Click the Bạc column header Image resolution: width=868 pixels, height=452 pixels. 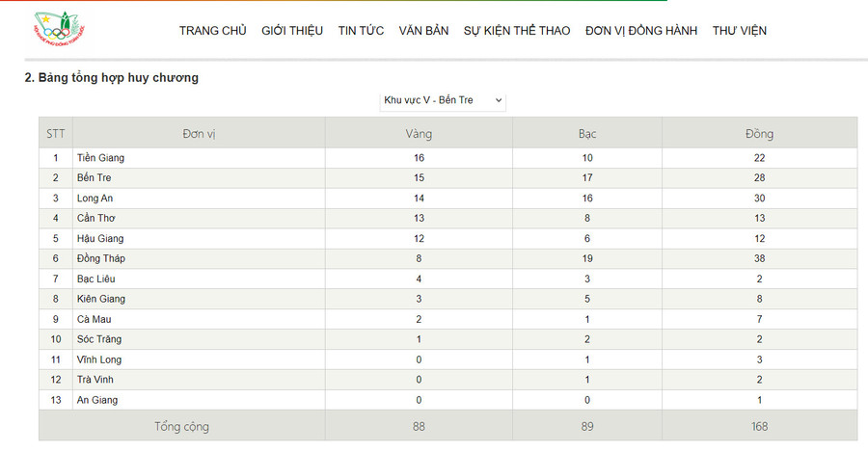point(587,133)
